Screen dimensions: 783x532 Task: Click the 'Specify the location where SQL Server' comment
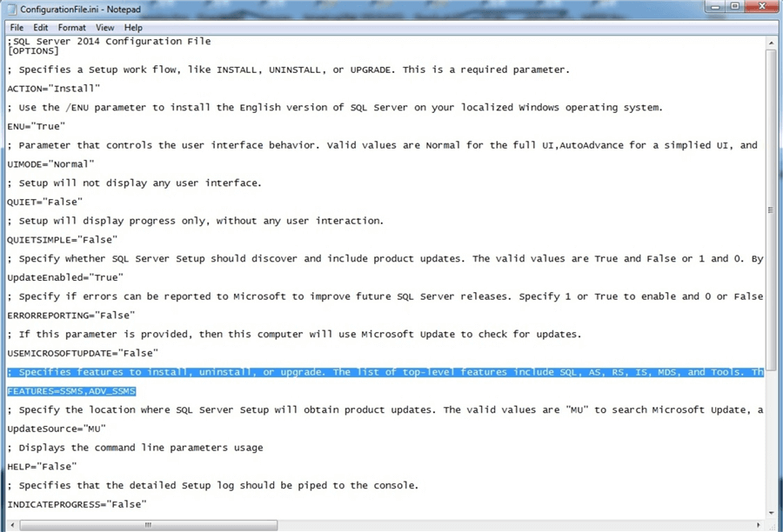(385, 409)
